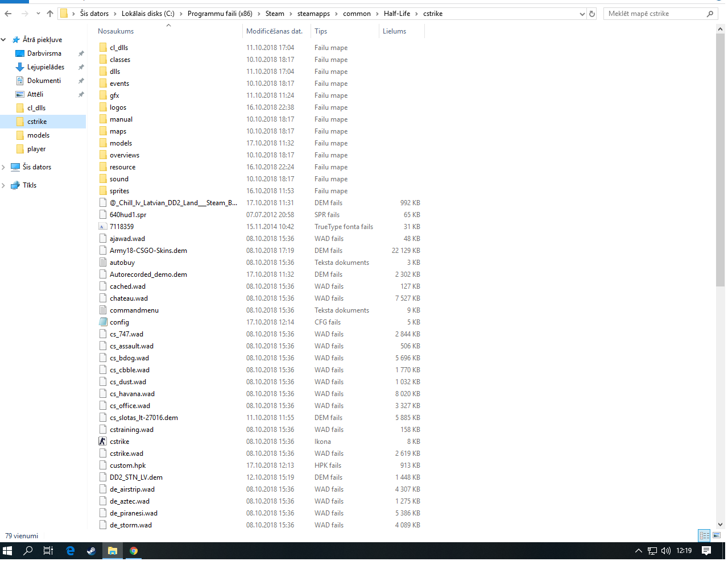Select the sound folder icon
This screenshot has height=582, width=728.
103,179
